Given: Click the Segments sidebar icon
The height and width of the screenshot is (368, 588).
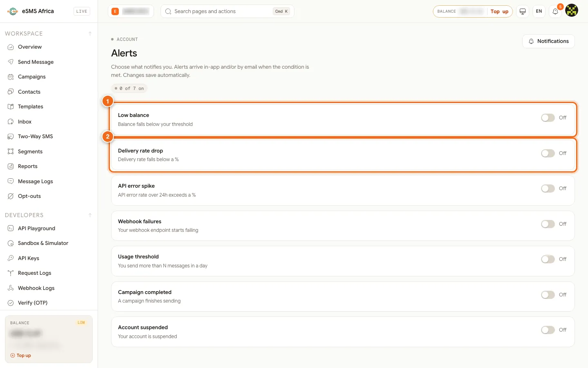Looking at the screenshot, I should 11,151.
